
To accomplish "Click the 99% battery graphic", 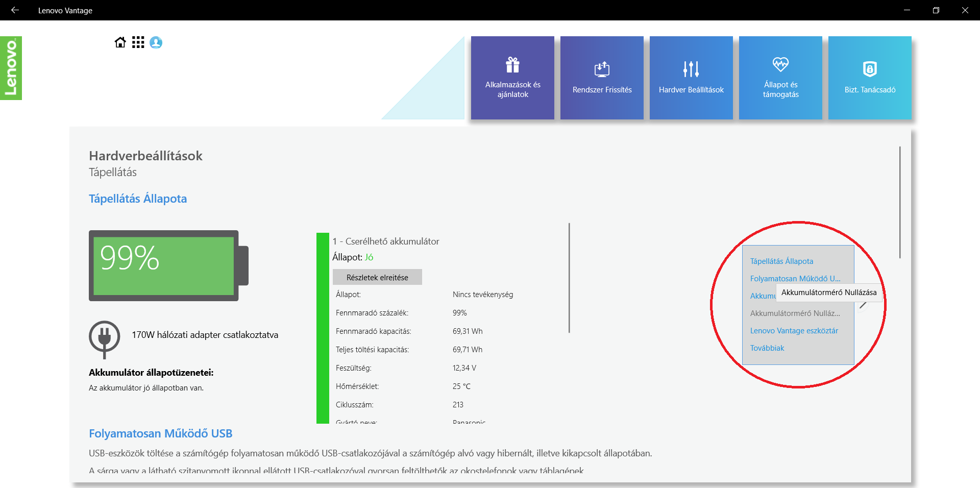I will pyautogui.click(x=168, y=265).
